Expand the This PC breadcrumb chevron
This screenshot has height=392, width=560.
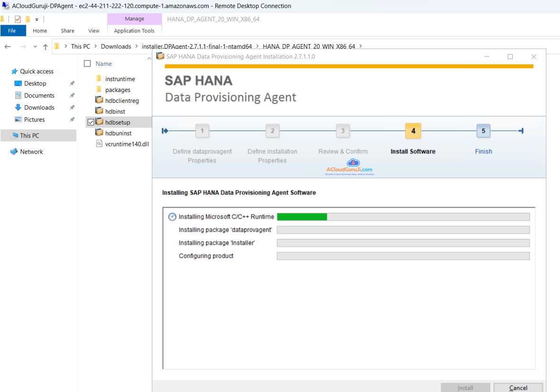point(95,46)
